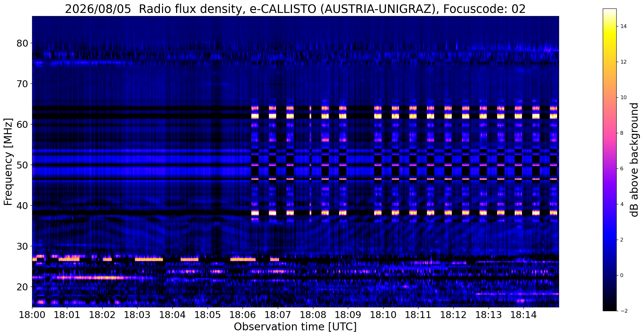Select the 50 MHz frequency tick
The width and height of the screenshot is (644, 336).
[22, 165]
